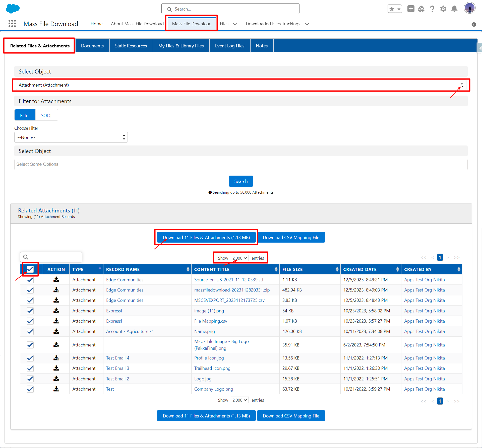Open Global Actions plus icon

411,9
